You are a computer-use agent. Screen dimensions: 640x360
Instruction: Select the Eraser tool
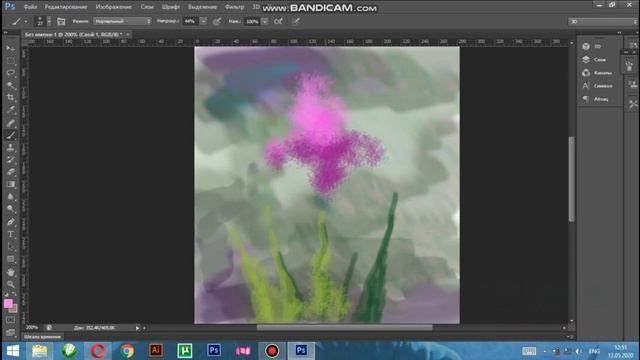[x=11, y=172]
